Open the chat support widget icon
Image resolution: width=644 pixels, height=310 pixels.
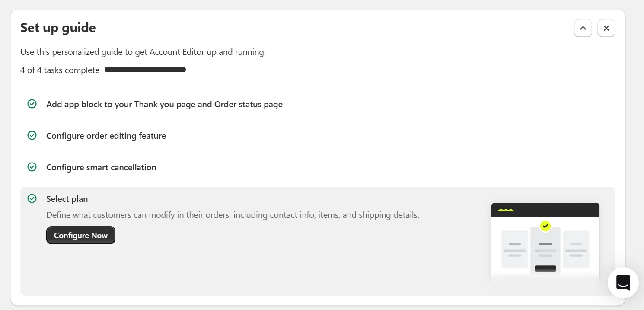coord(623,283)
